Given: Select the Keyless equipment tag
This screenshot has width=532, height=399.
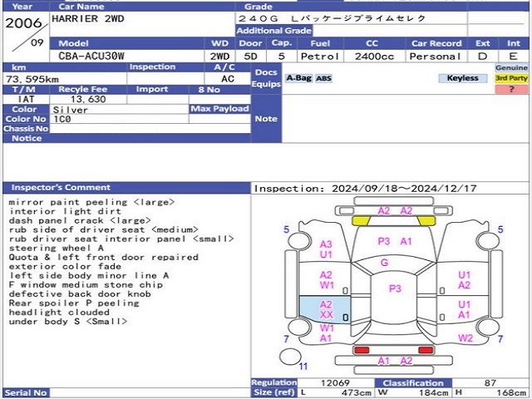Looking at the screenshot, I should [x=462, y=78].
